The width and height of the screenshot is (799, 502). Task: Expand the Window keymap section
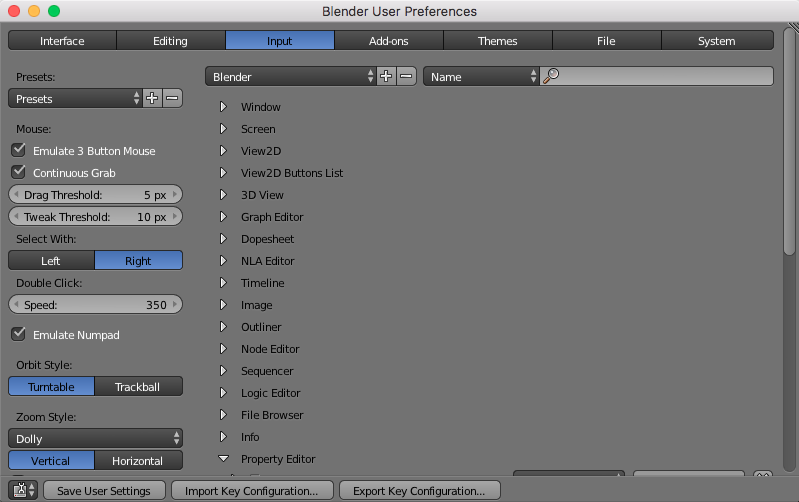coord(223,107)
